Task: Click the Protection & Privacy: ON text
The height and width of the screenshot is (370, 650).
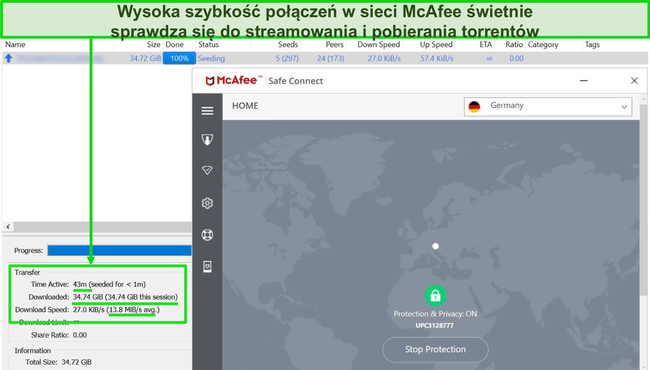Action: (x=435, y=314)
